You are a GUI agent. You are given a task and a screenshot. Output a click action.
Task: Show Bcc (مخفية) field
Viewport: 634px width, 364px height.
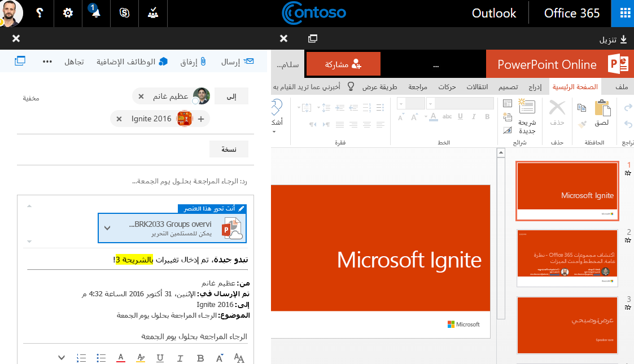click(30, 98)
